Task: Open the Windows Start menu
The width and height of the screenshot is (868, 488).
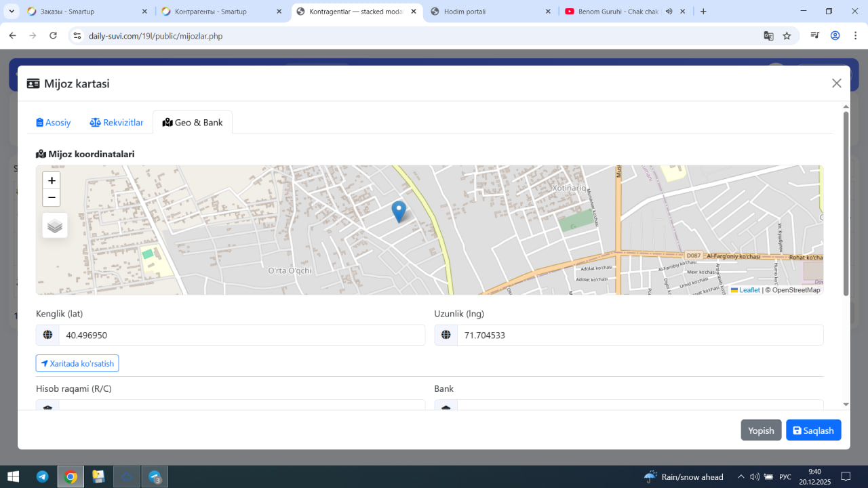Action: coord(13,476)
